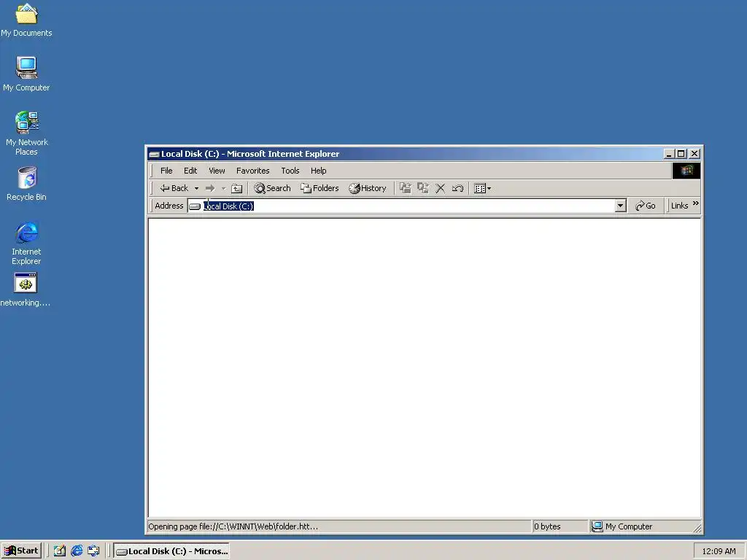Image resolution: width=747 pixels, height=560 pixels.
Task: Launch Internet Explorer from quick launch
Action: pos(77,551)
